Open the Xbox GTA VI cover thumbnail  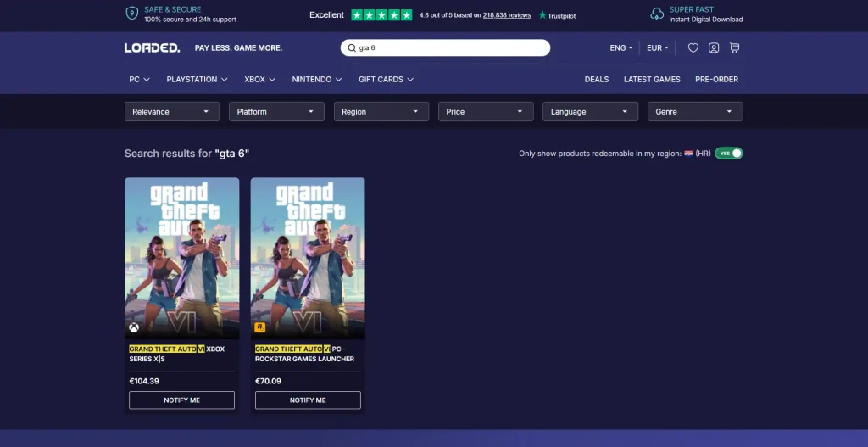click(182, 258)
